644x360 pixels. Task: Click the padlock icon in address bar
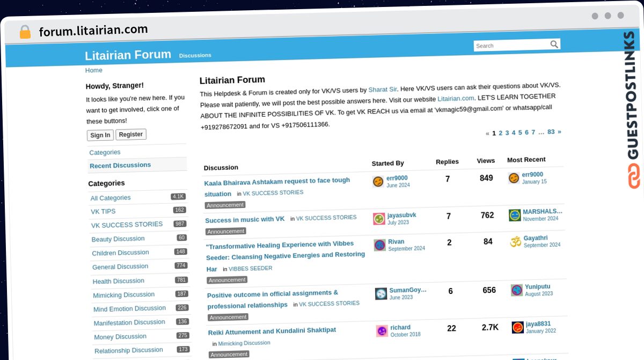(25, 32)
